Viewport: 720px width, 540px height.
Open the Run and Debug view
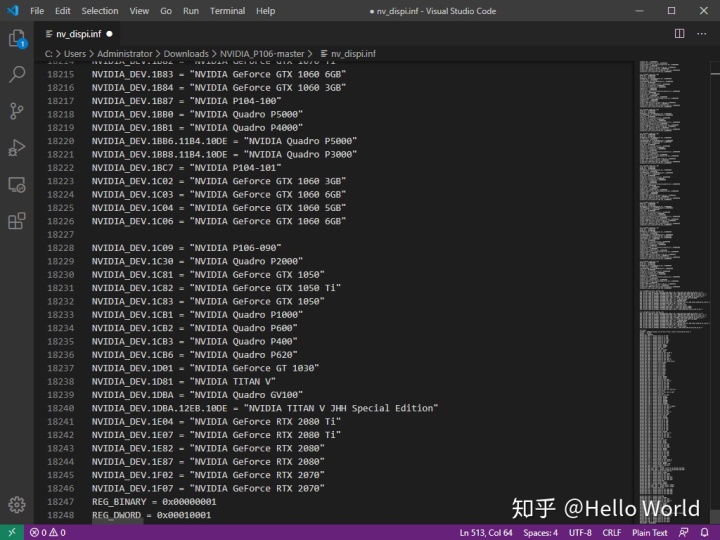pyautogui.click(x=17, y=148)
